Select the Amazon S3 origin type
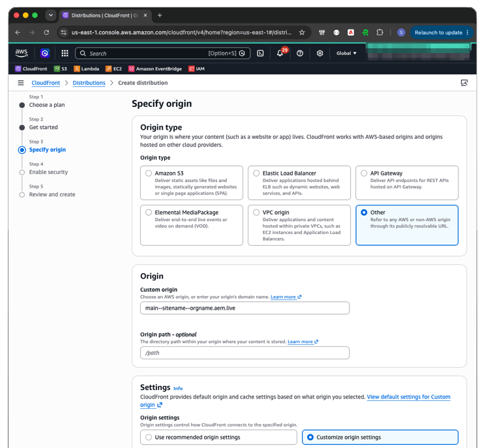 pos(192,183)
